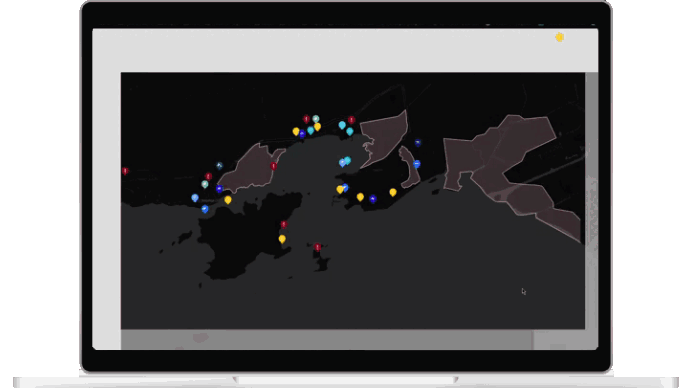Select the red marker on the small southern island

(x=318, y=247)
